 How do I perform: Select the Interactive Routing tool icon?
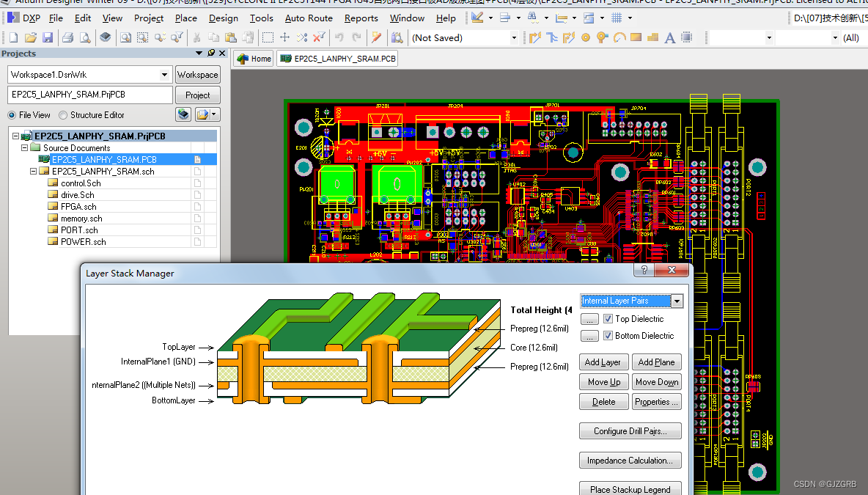coord(534,37)
